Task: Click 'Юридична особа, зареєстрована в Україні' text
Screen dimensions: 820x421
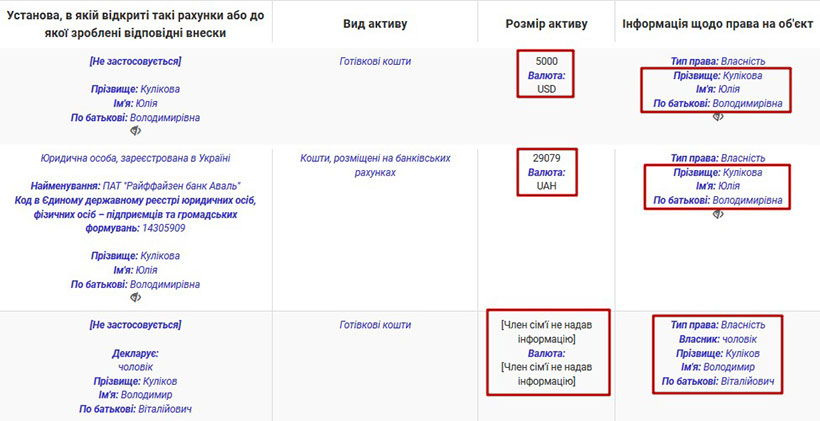Action: point(135,158)
